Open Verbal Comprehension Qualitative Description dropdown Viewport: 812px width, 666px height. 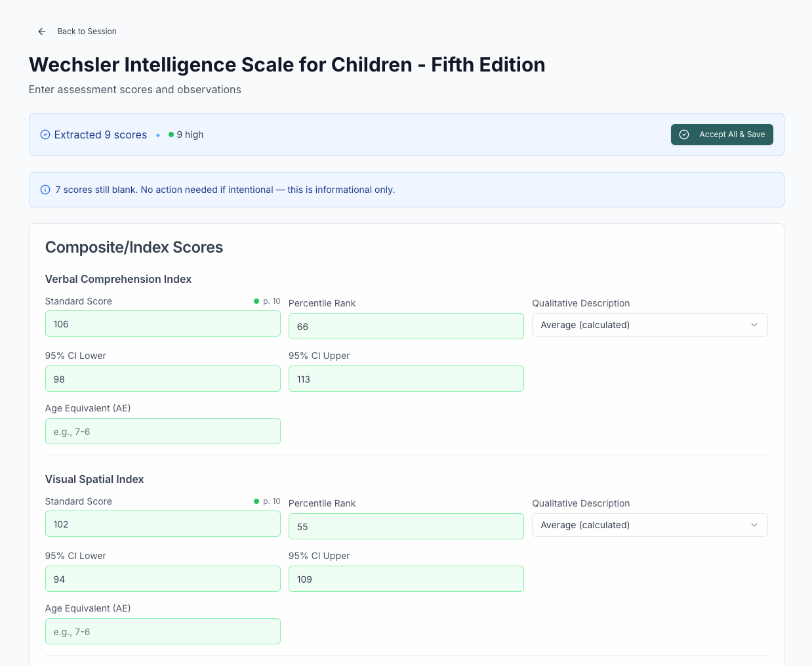click(x=649, y=325)
